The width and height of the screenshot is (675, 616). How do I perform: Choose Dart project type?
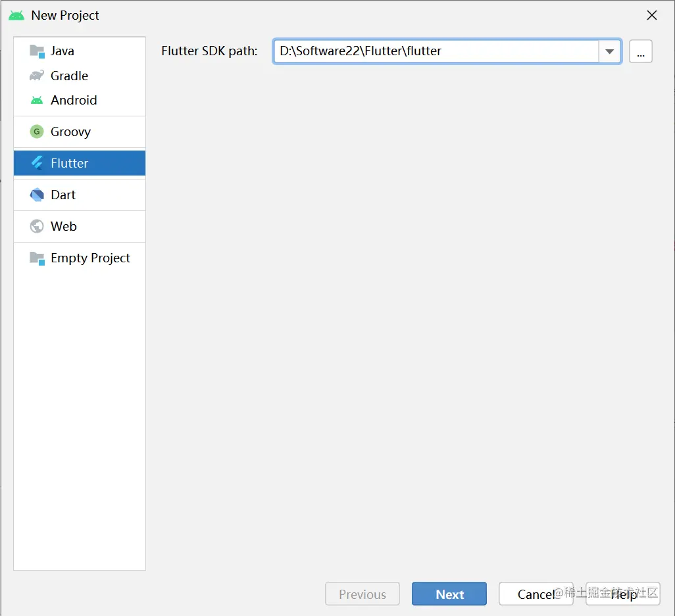[80, 195]
